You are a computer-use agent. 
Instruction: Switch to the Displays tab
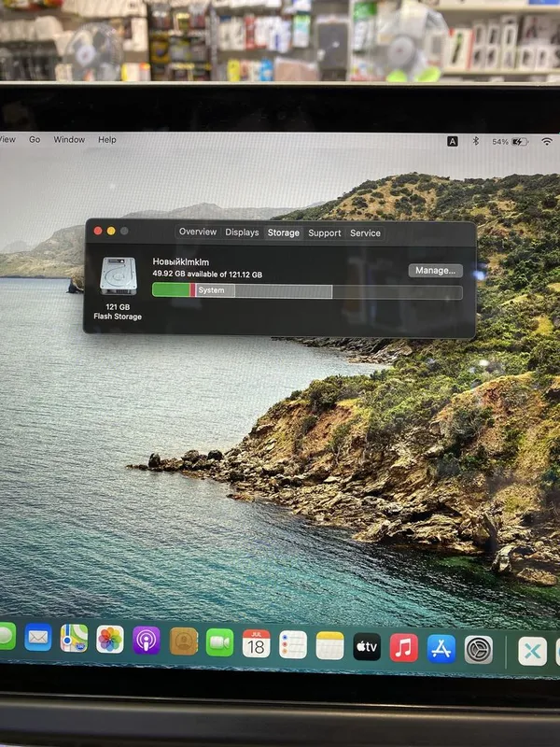pos(242,232)
